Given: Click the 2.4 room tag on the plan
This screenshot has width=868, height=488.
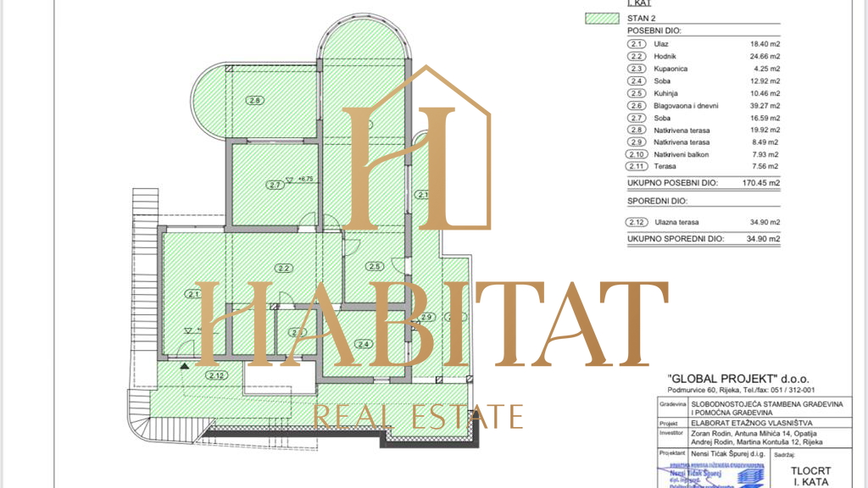Looking at the screenshot, I should coord(364,344).
